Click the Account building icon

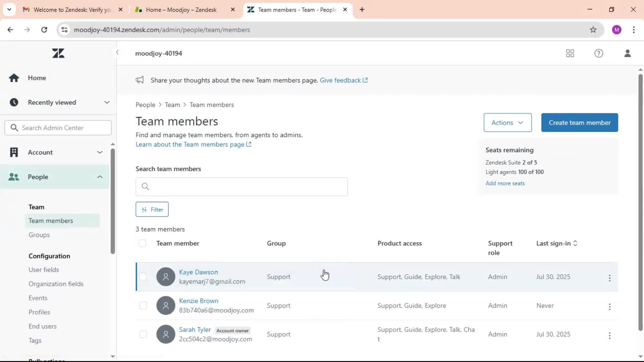pyautogui.click(x=14, y=152)
